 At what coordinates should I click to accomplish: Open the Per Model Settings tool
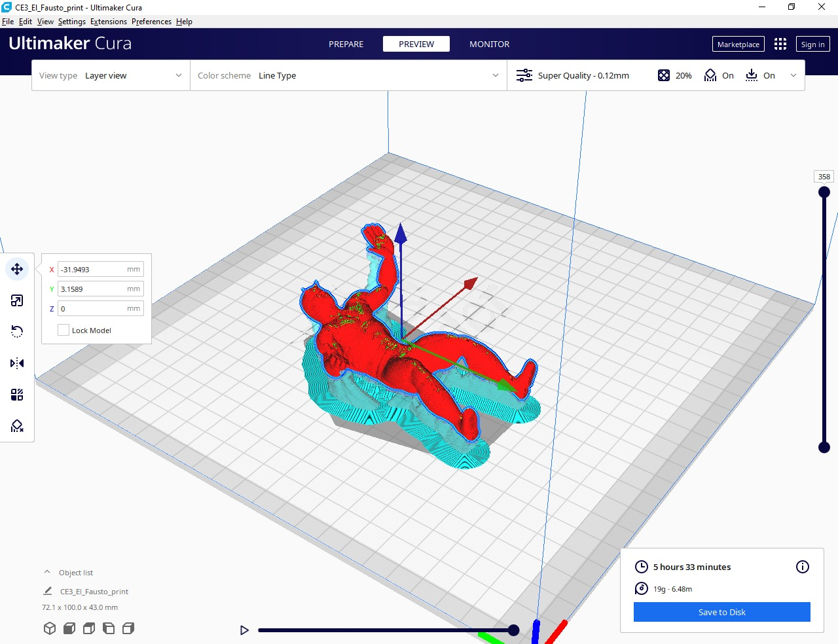[17, 395]
